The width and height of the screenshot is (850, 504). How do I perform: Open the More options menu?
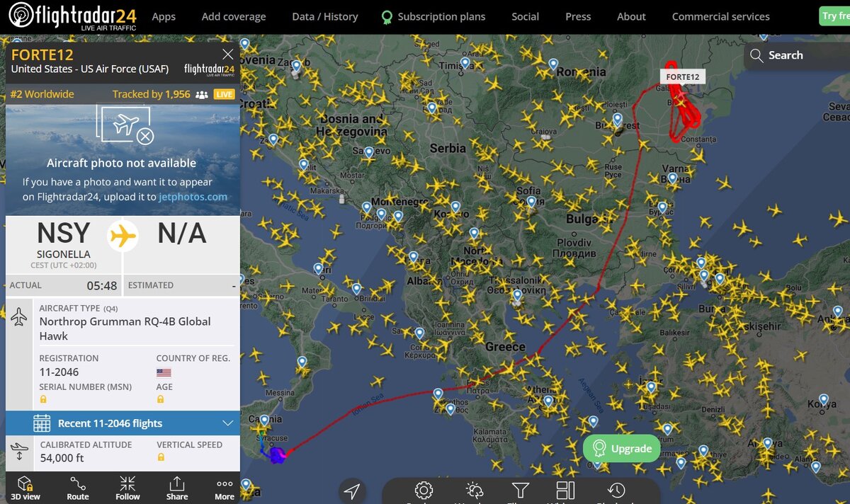tap(225, 488)
